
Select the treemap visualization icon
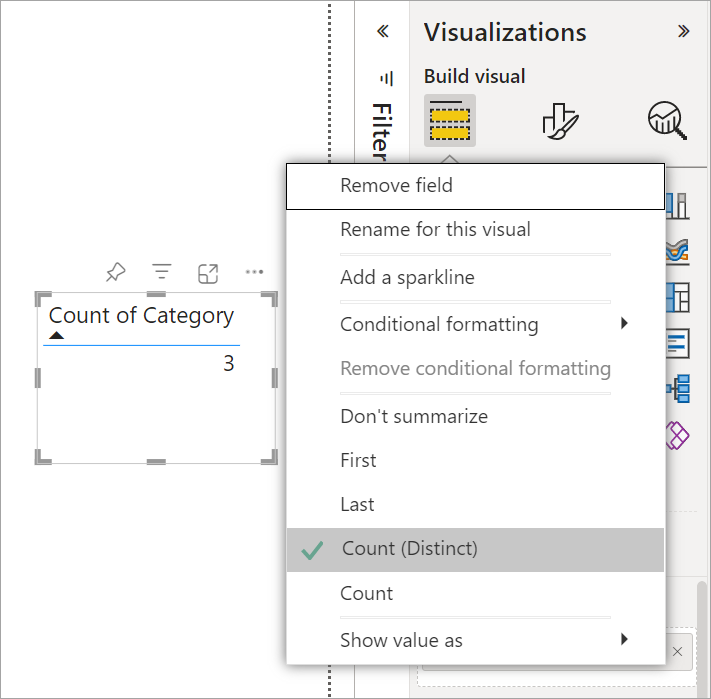(x=677, y=297)
